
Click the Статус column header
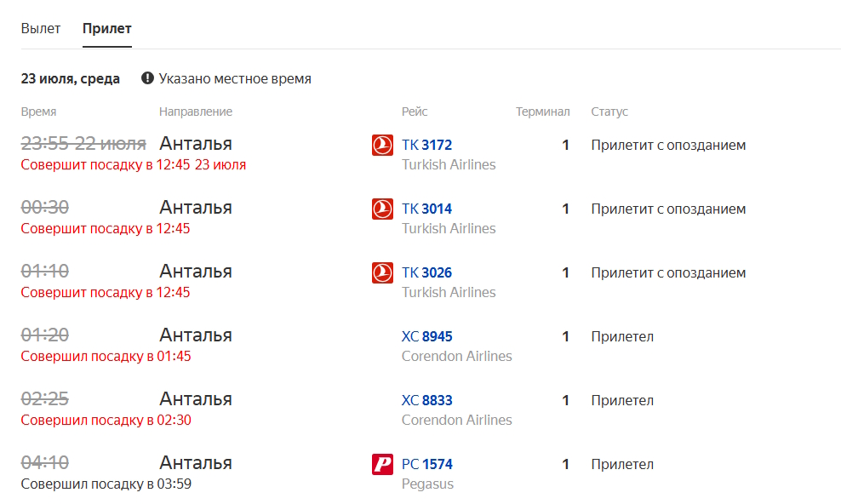(x=609, y=112)
